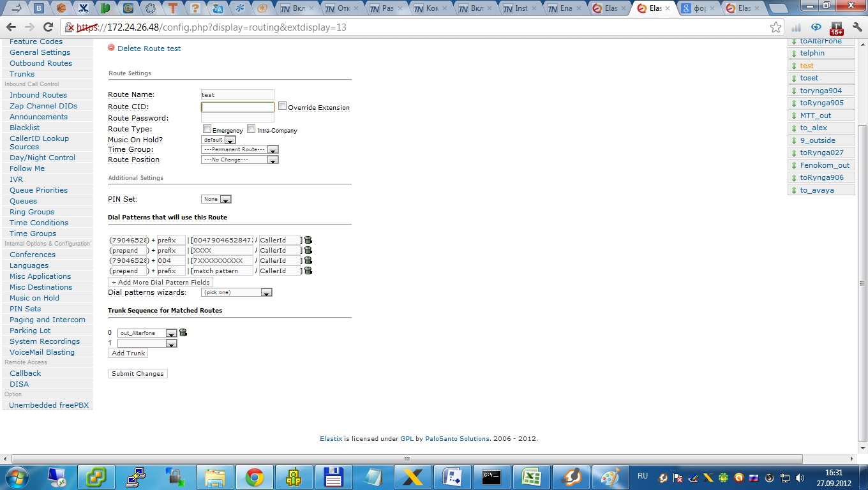Bookmark page using the star icon
Image resolution: width=868 pixels, height=490 pixels.
click(775, 27)
